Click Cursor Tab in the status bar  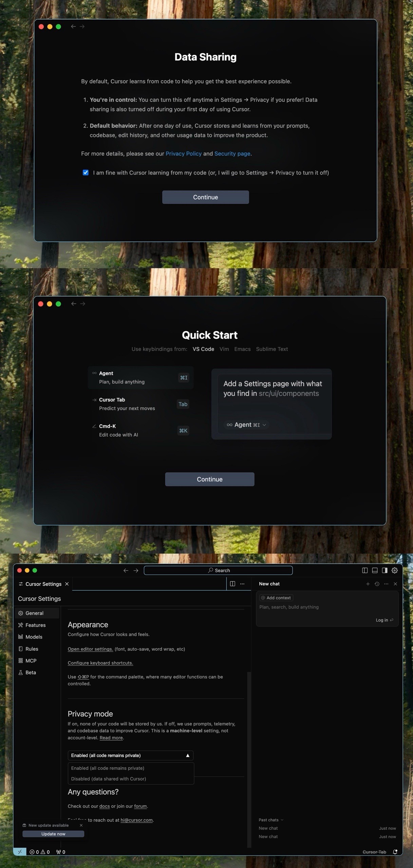click(374, 852)
